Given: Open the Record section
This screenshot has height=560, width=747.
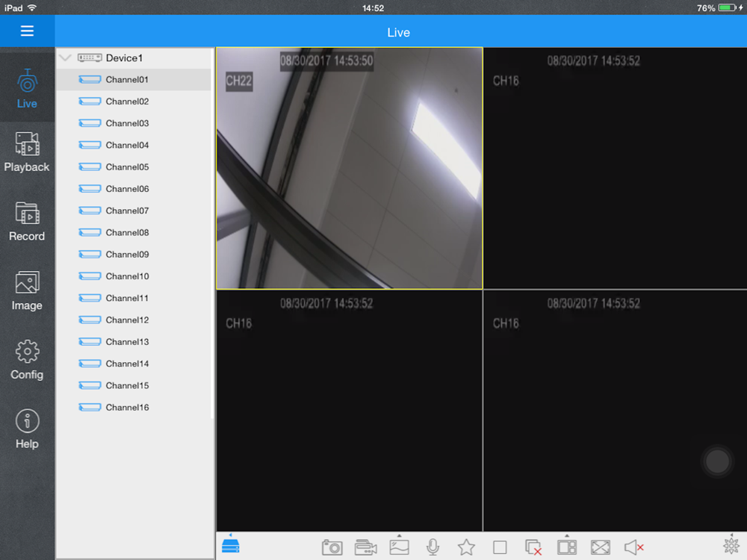Looking at the screenshot, I should [27, 222].
